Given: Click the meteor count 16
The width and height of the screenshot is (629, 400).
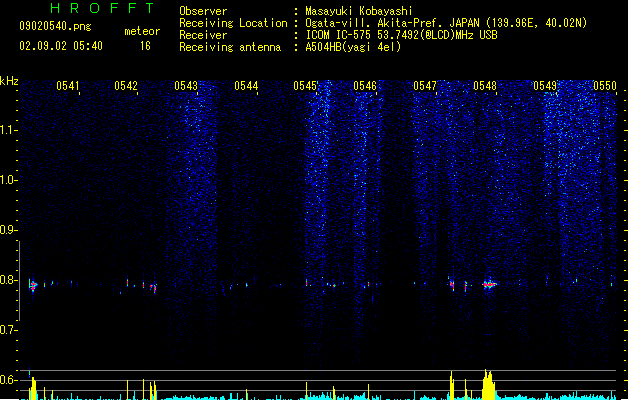Looking at the screenshot, I should pos(145,46).
